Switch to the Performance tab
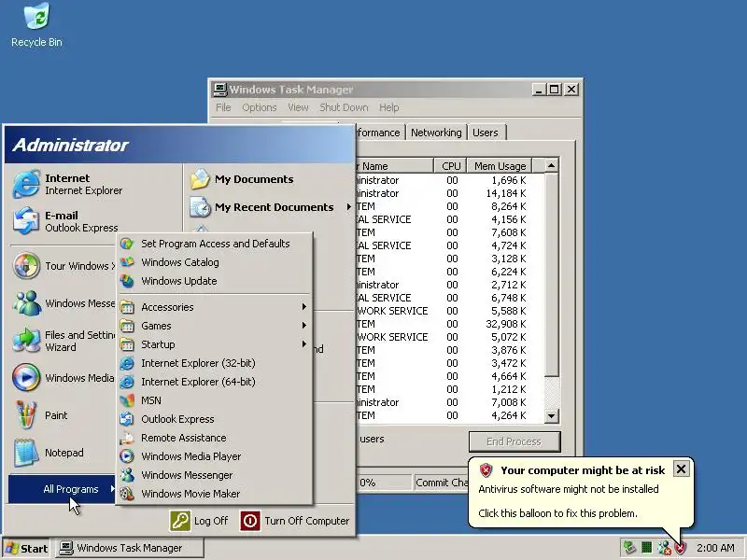This screenshot has width=747, height=560. pyautogui.click(x=379, y=133)
